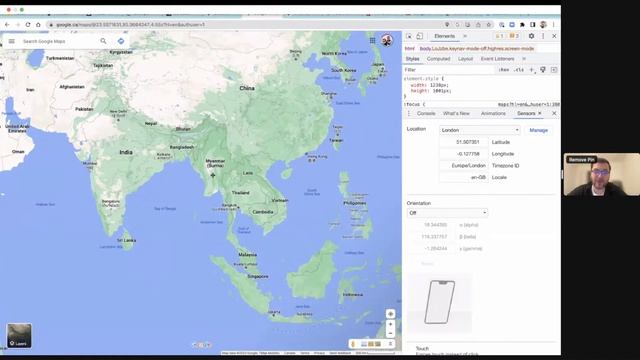Click the height value in element.style
Screen dimensions: 640x360
[x=442, y=91]
